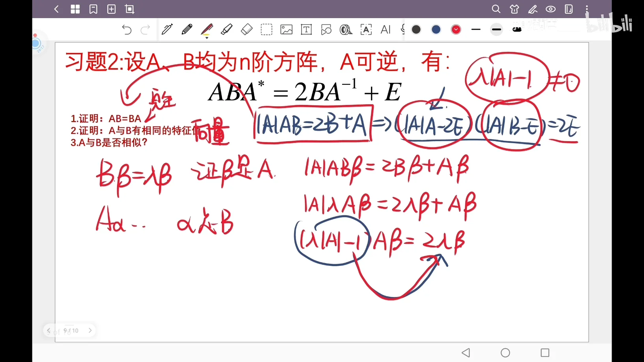Expand the ballpoint pen options arrow
Viewport: 644px width, 362px height.
[207, 37]
